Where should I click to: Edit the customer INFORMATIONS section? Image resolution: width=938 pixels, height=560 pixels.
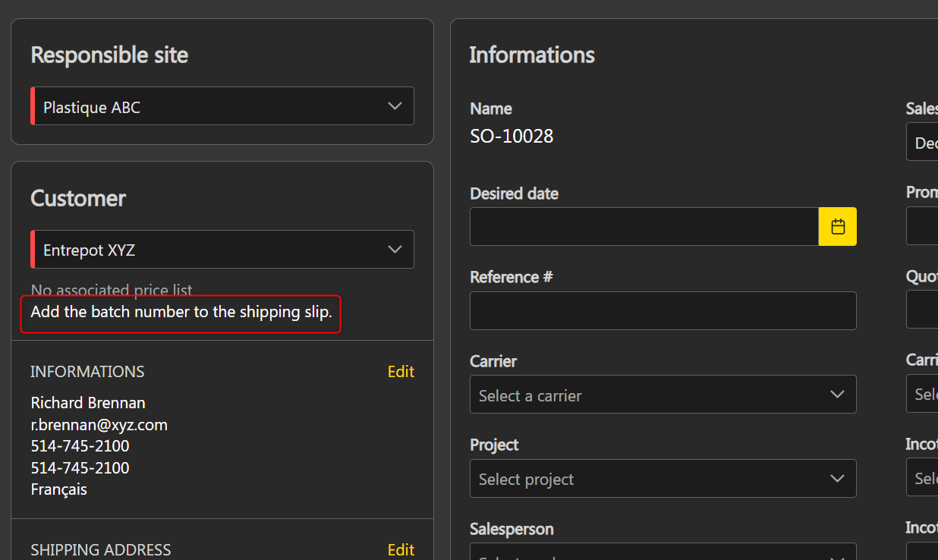[401, 372]
